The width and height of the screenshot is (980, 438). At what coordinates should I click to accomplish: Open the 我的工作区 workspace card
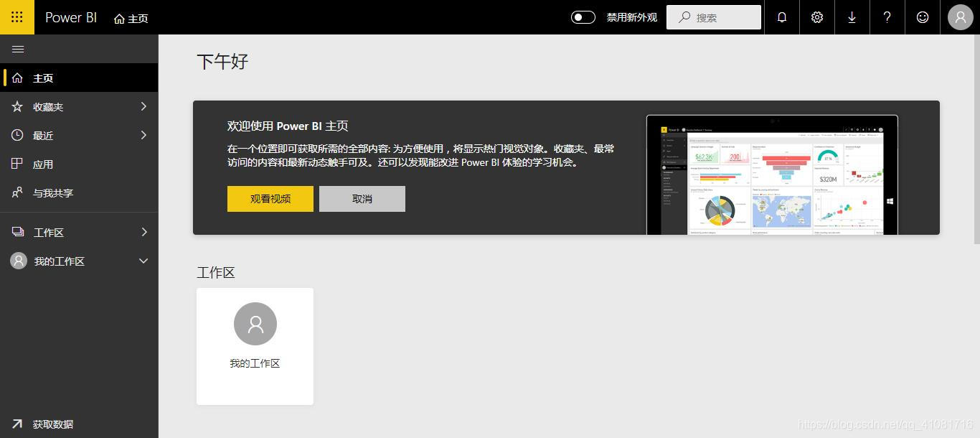coord(255,346)
